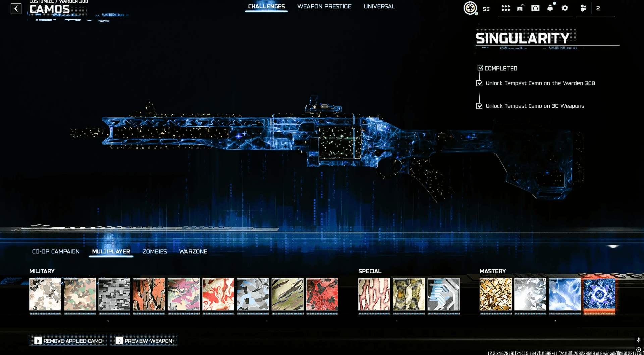The height and width of the screenshot is (355, 644).
Task: Click Remove Applied Camo button
Action: [x=67, y=341]
